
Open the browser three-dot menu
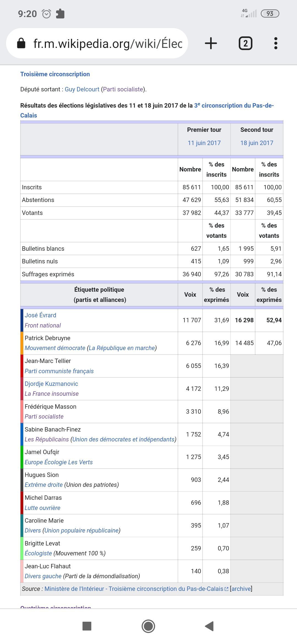tap(276, 43)
